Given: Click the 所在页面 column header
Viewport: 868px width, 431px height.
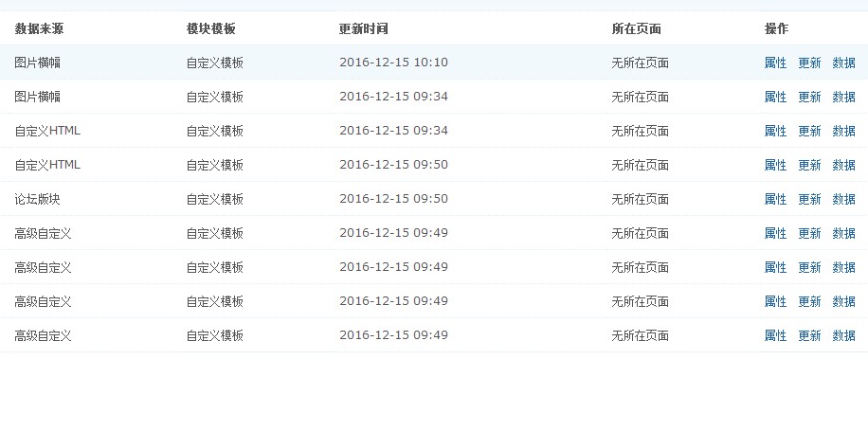Looking at the screenshot, I should [x=636, y=28].
